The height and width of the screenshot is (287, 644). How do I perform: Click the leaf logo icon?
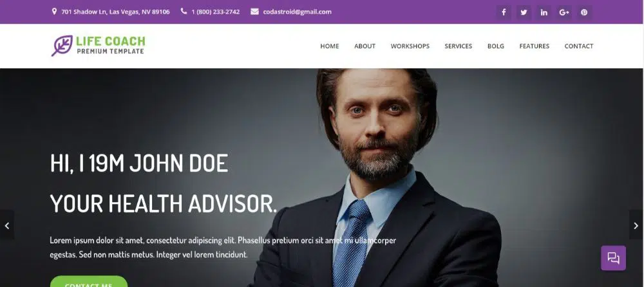click(62, 45)
